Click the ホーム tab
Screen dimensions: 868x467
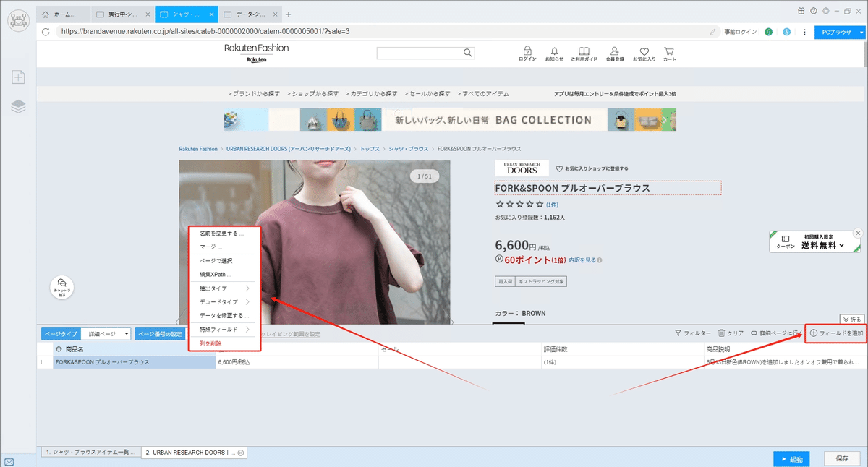(64, 14)
